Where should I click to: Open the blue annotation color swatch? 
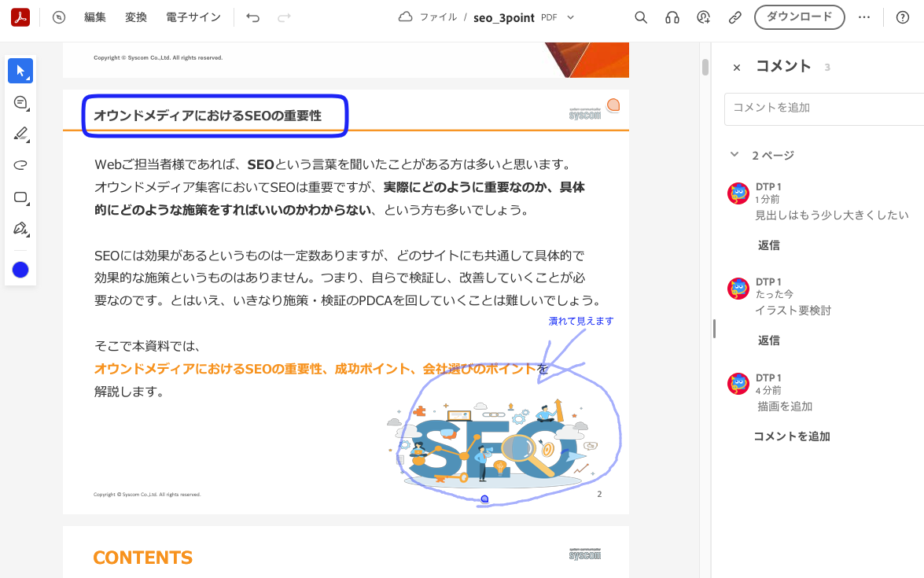point(20,270)
